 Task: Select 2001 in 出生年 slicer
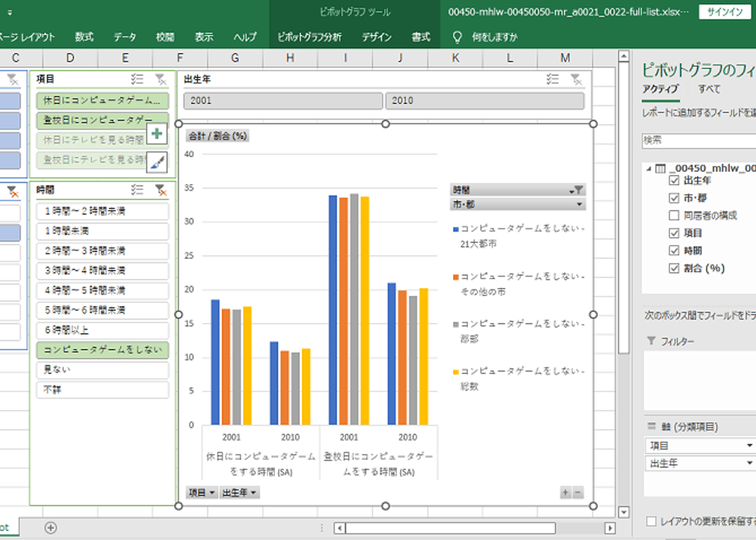[283, 101]
